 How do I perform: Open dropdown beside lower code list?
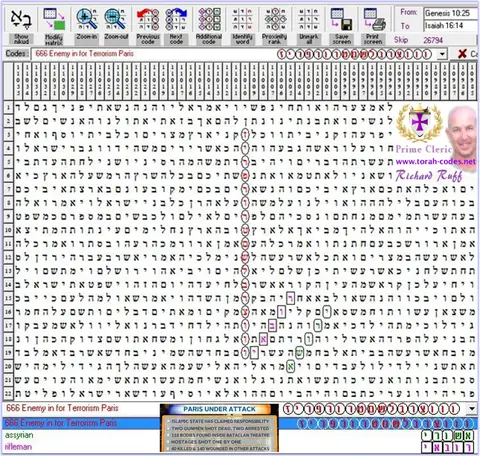(472, 408)
